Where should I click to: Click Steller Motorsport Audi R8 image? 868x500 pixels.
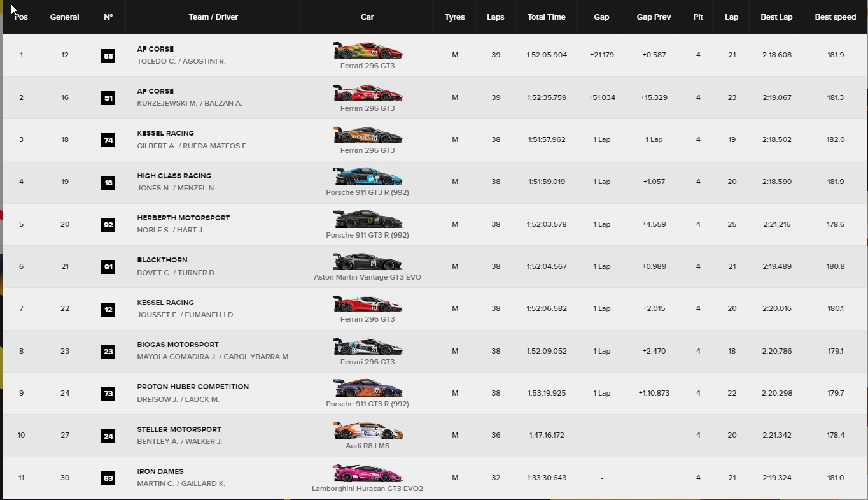click(x=367, y=431)
